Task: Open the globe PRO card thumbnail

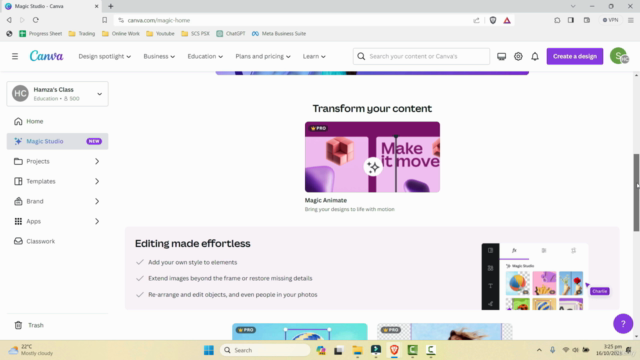Action: (x=300, y=331)
